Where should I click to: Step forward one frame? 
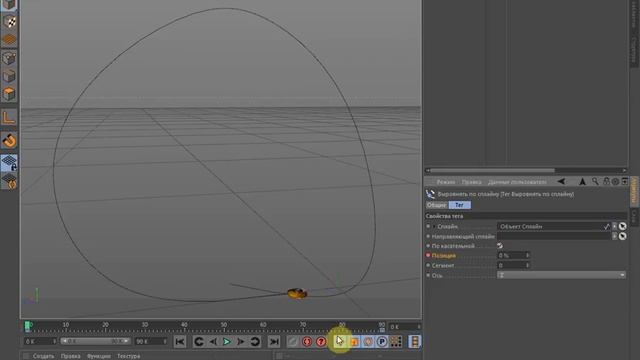241,342
